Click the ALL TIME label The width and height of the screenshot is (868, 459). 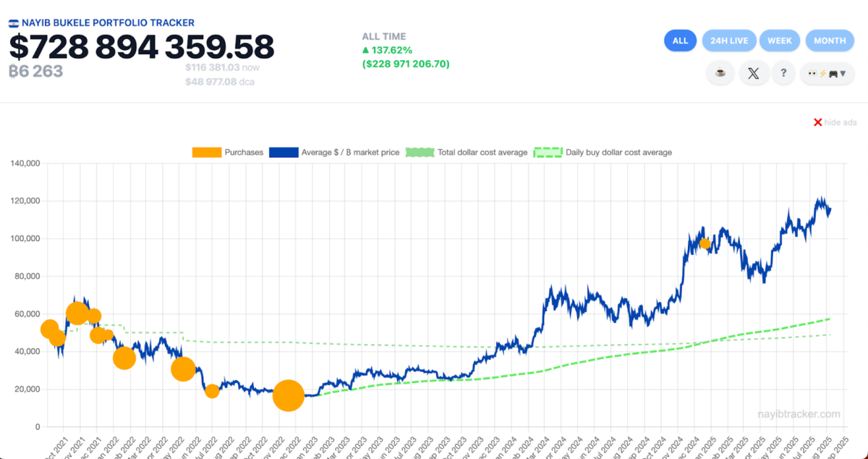(x=384, y=36)
